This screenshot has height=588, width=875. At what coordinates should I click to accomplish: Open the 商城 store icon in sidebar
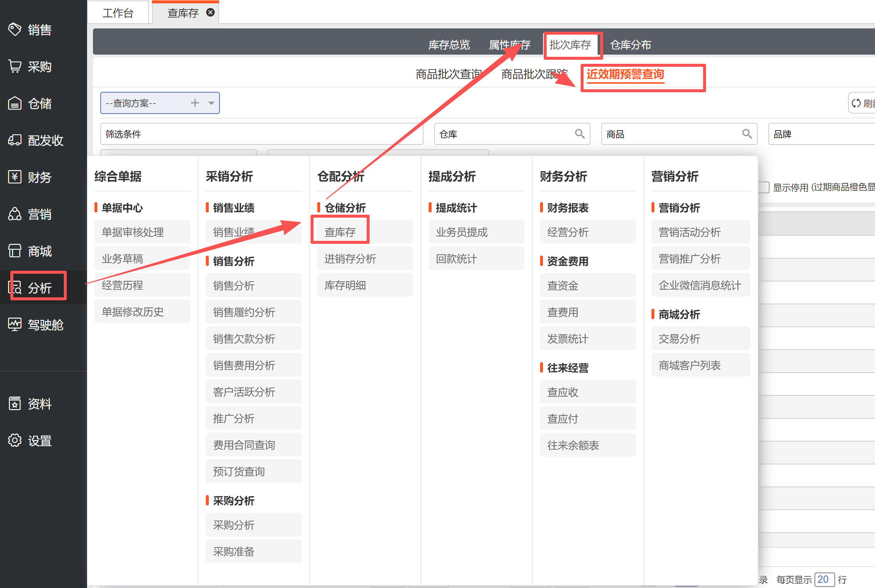coord(15,251)
